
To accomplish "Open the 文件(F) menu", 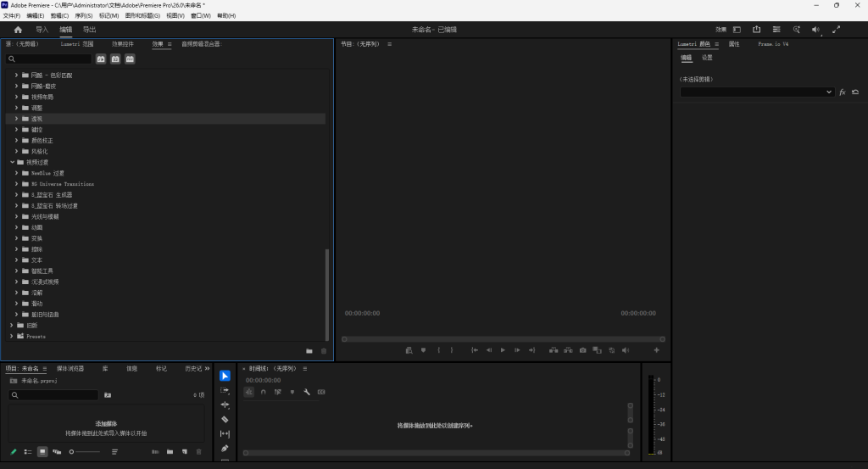I will pos(12,15).
